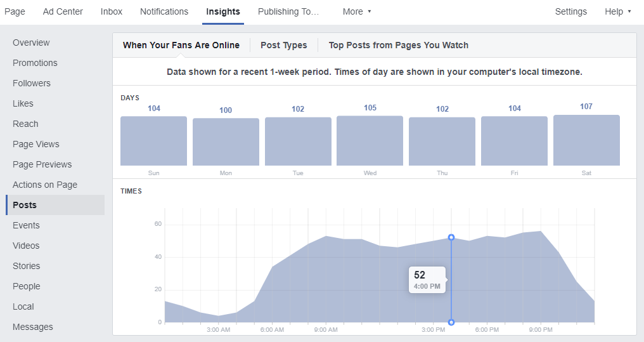Screen dimensions: 644x342
Task: Open Publishing Tools tab
Action: tap(288, 11)
